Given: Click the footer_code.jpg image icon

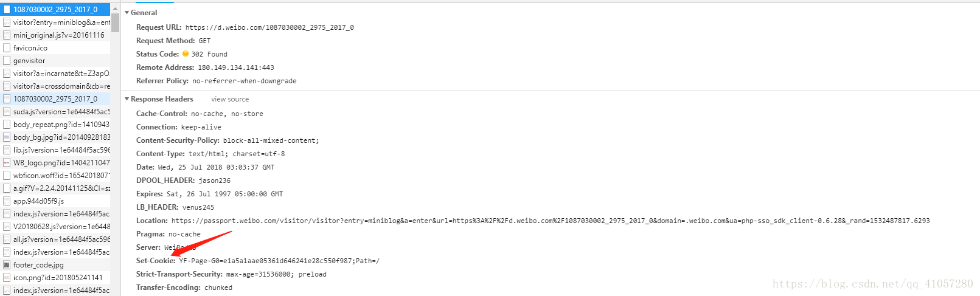Looking at the screenshot, I should tap(7, 264).
